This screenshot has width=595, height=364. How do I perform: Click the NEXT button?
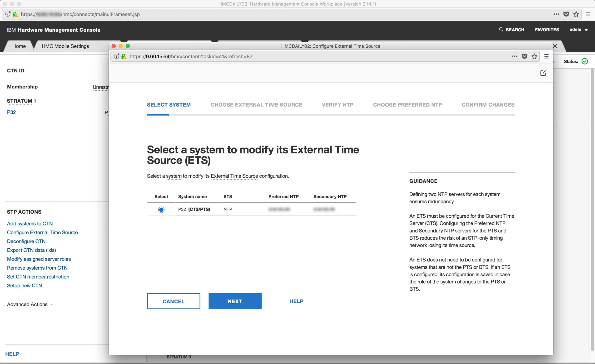[x=235, y=301]
